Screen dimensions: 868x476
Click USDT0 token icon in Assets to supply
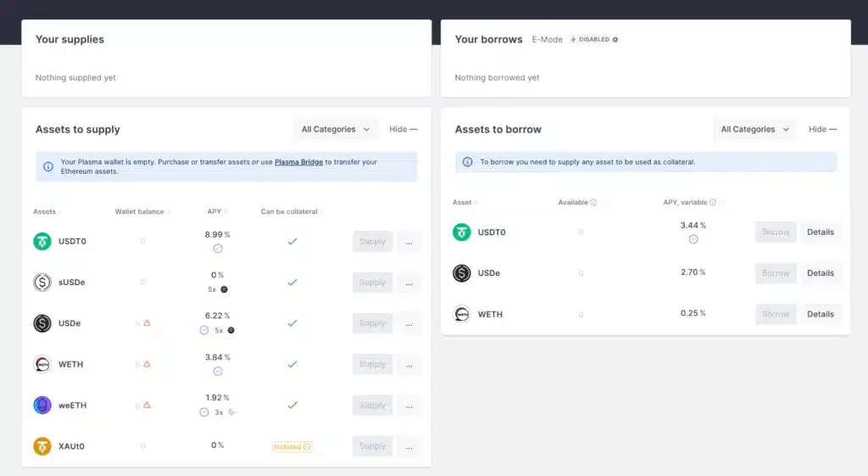click(x=42, y=242)
